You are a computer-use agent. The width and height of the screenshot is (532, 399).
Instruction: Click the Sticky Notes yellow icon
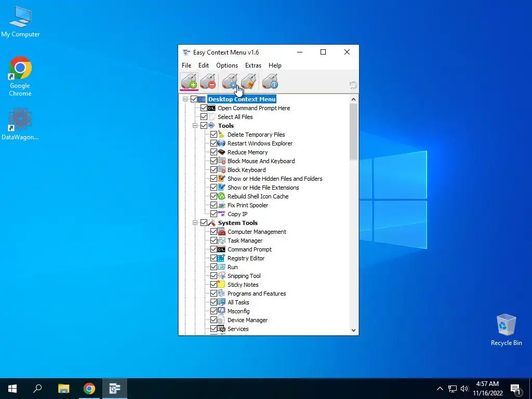coord(221,284)
